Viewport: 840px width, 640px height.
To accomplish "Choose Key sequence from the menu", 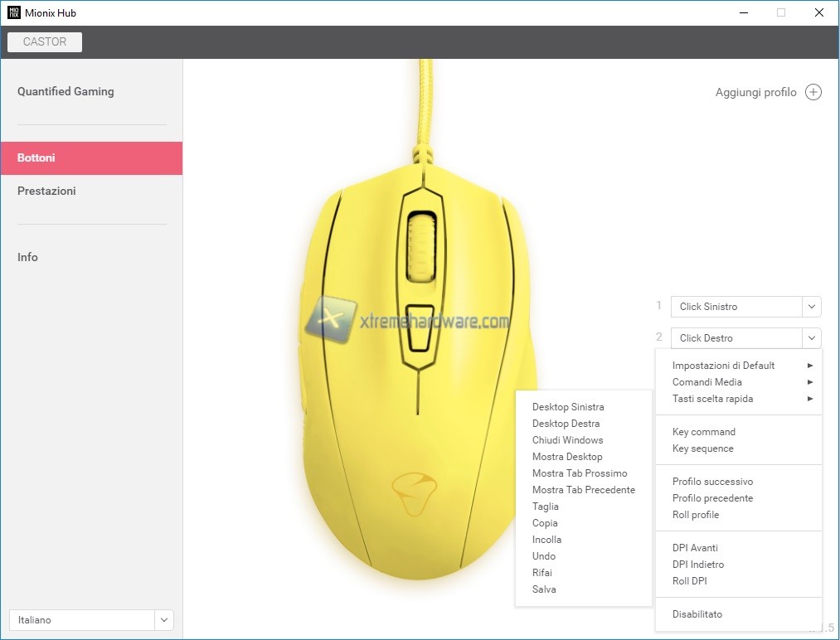I will (x=702, y=448).
